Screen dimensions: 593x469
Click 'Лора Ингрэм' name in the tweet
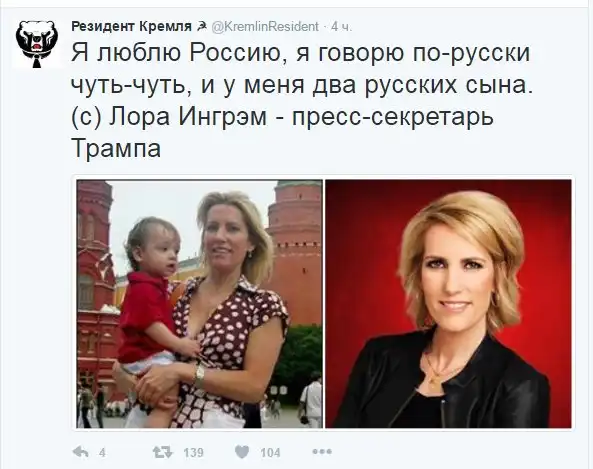[188, 116]
